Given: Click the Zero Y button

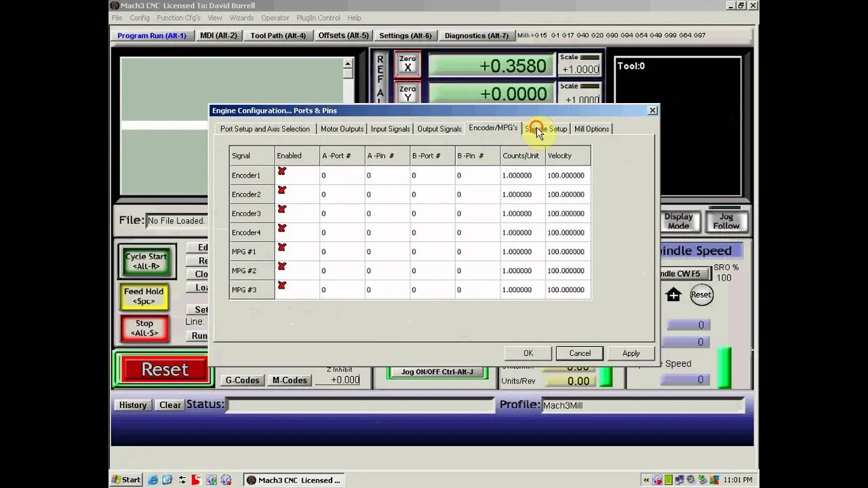Looking at the screenshot, I should 408,94.
